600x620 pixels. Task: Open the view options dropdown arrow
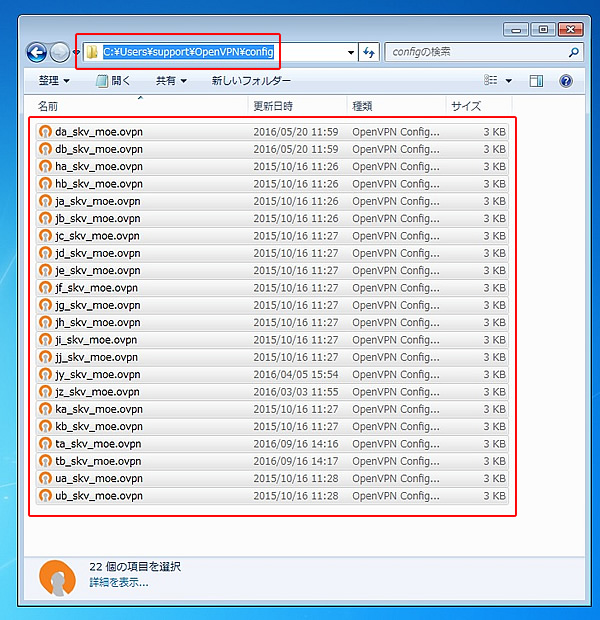click(508, 81)
